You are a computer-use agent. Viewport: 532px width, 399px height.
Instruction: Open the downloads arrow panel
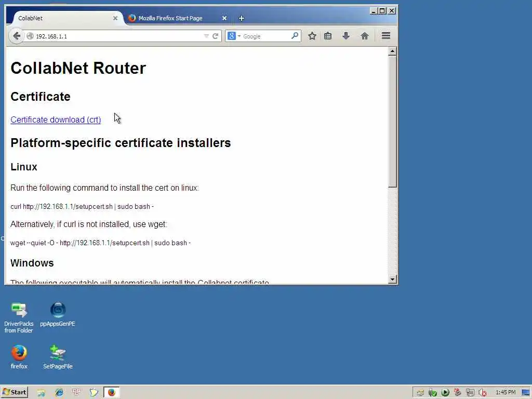[x=345, y=36]
